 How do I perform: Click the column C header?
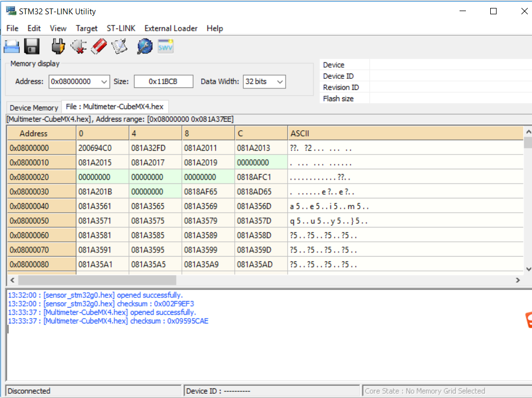click(261, 133)
